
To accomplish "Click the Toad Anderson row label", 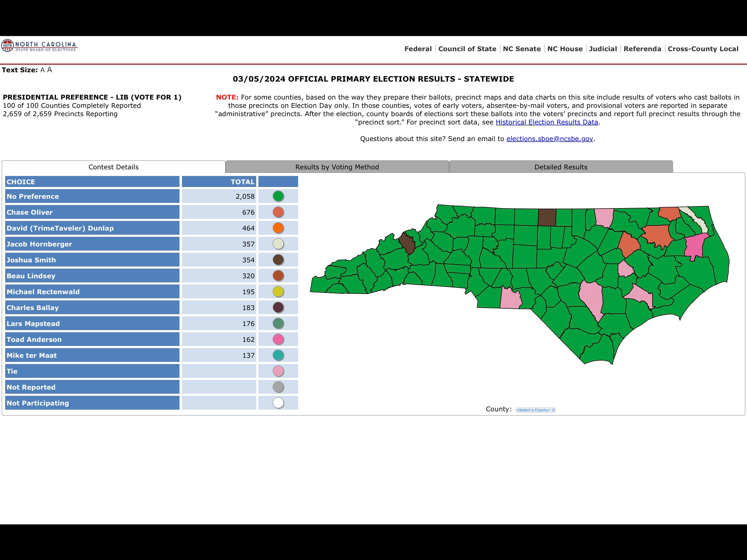I will (x=92, y=339).
